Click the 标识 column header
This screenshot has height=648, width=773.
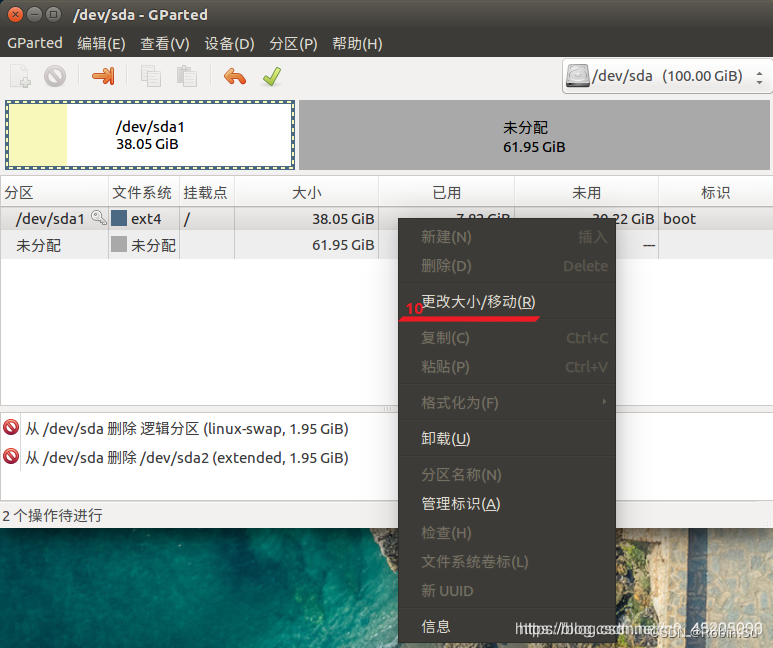715,192
